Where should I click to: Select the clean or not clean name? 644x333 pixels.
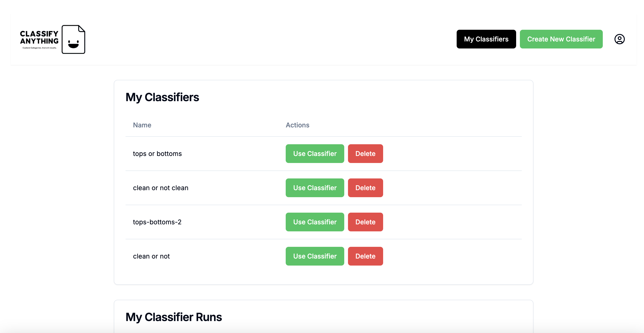point(160,188)
